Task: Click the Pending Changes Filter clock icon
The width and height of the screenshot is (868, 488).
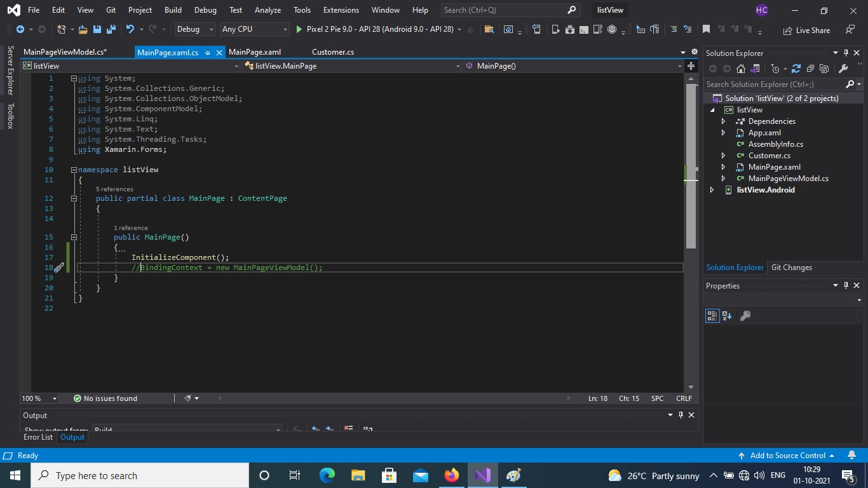Action: 775,69
